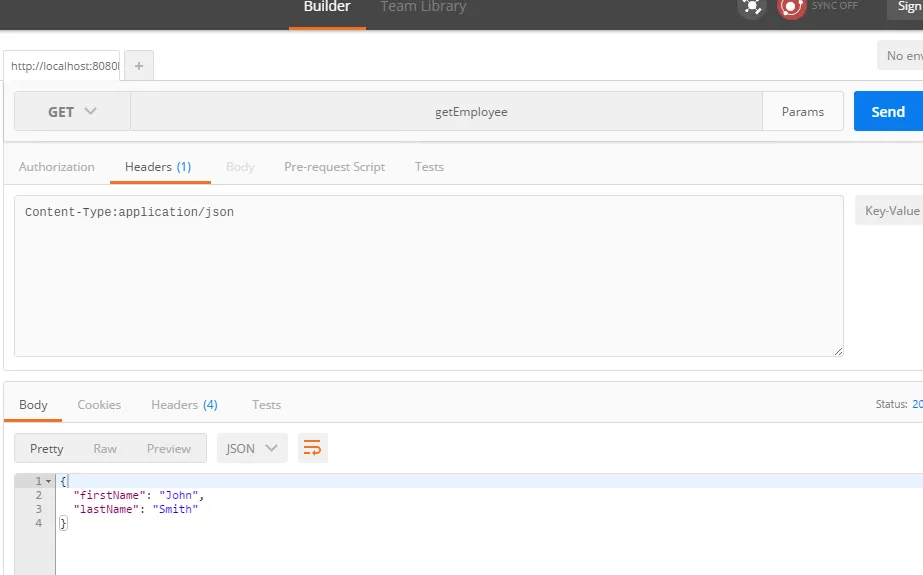This screenshot has height=575, width=923.
Task: Click the Send button
Action: coord(888,111)
